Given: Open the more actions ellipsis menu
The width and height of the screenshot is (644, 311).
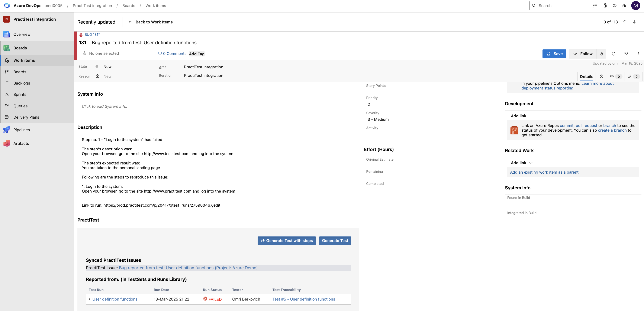Looking at the screenshot, I should point(638,54).
